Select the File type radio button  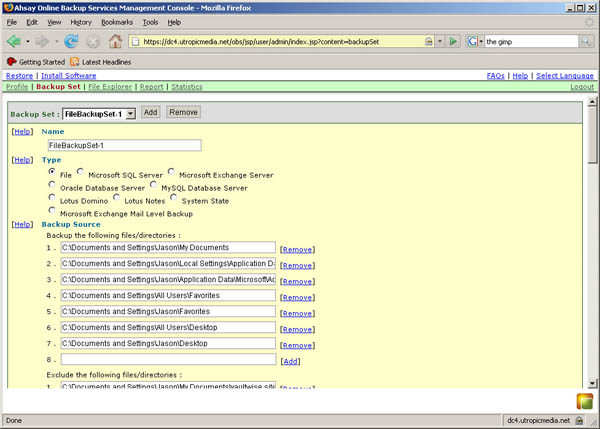[52, 171]
